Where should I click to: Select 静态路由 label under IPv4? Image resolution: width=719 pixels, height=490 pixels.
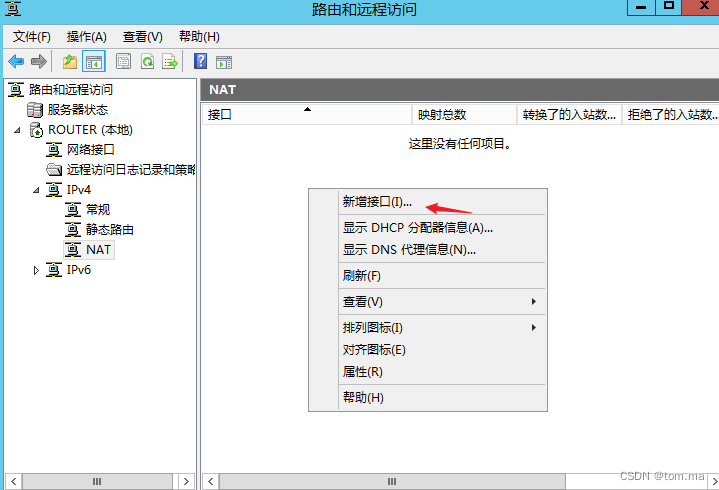110,230
